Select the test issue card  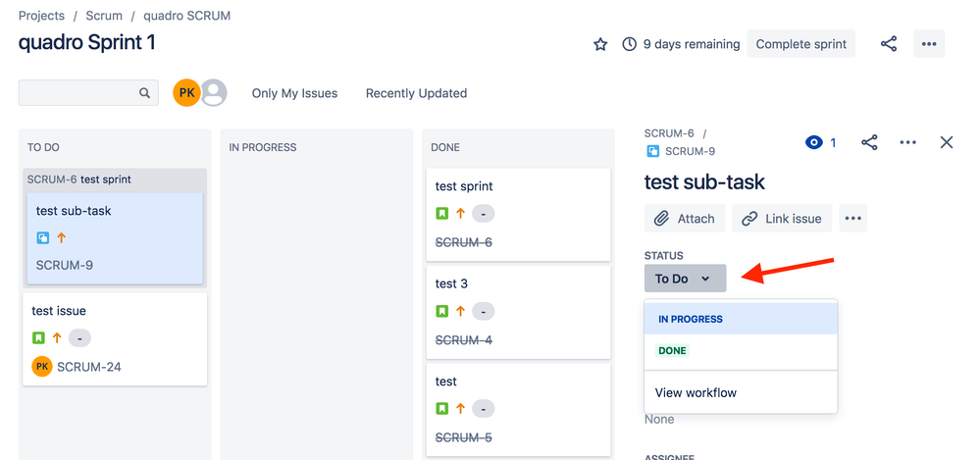[115, 338]
